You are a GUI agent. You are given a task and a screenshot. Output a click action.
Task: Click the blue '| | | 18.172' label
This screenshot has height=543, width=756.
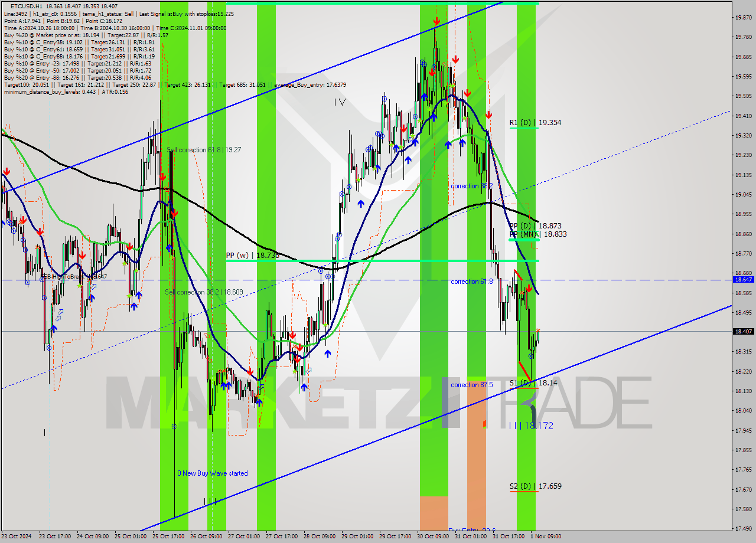click(x=531, y=425)
